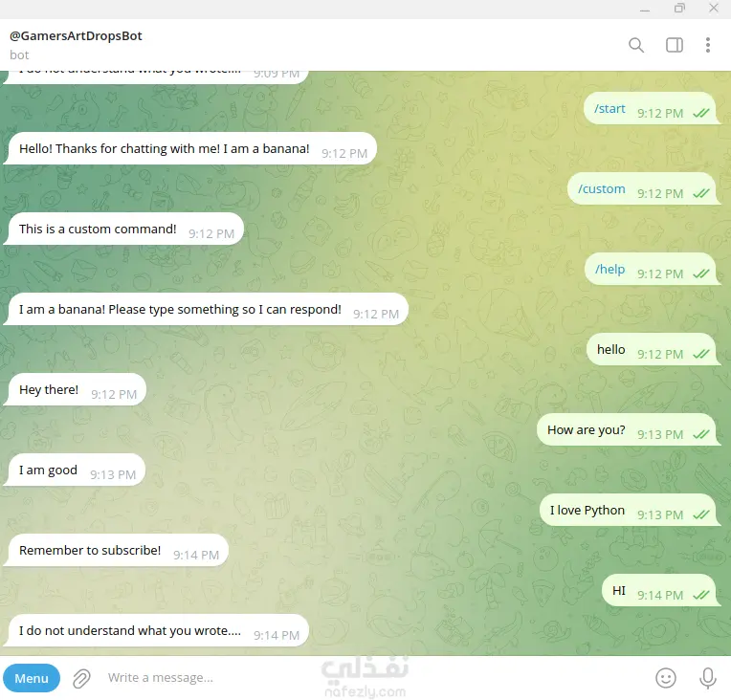The width and height of the screenshot is (731, 700).
Task: Click the paperclip attach file icon
Action: (81, 679)
